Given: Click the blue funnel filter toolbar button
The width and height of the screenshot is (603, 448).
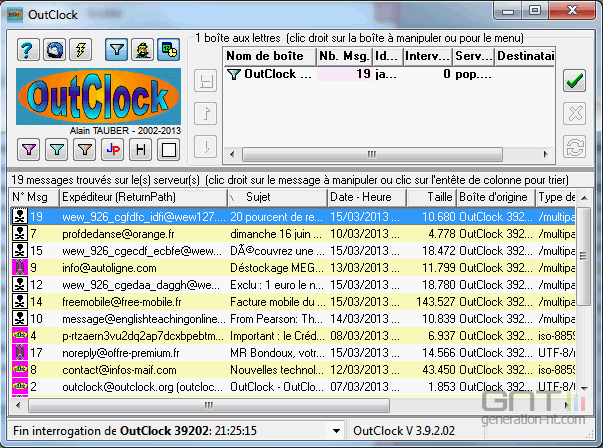Looking at the screenshot, I should (116, 50).
